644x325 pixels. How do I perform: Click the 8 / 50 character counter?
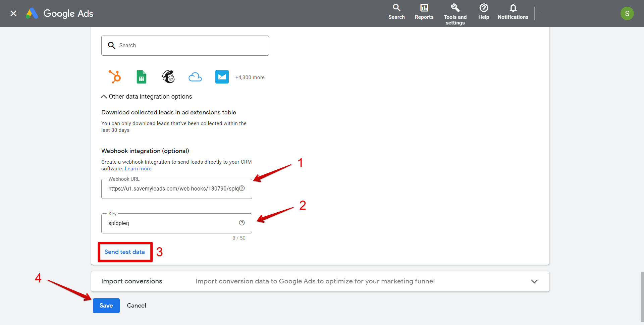pos(239,238)
